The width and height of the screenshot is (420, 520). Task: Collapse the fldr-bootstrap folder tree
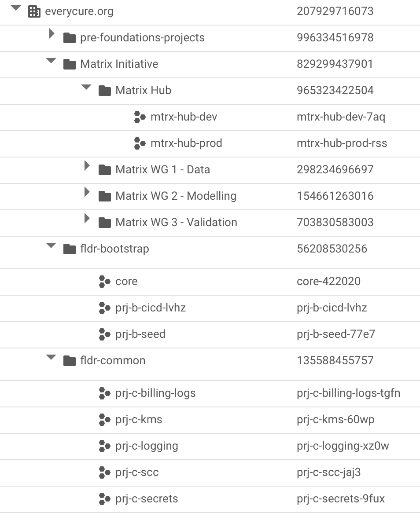(51, 246)
